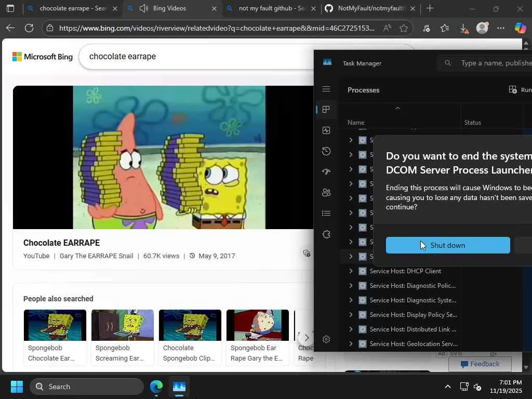Click Task Manager search field
Screen dimensions: 532x399
(x=486, y=63)
